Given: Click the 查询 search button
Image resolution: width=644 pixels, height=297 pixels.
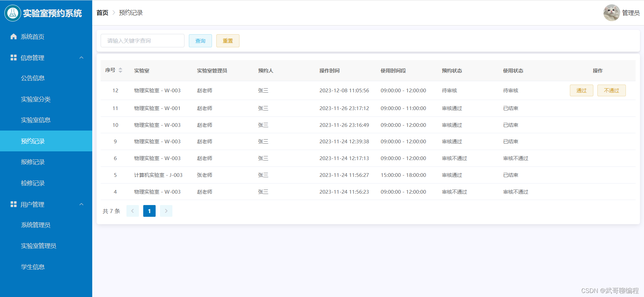Looking at the screenshot, I should coord(200,41).
